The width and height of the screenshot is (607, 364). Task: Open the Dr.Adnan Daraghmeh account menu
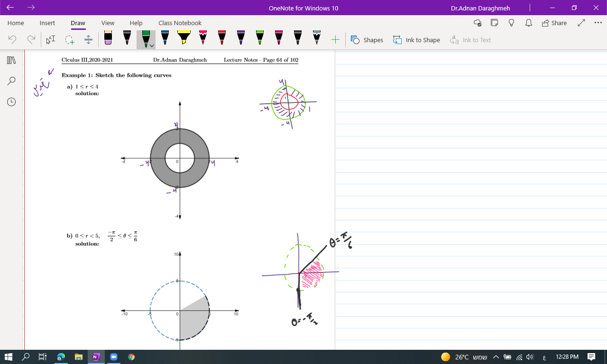(480, 8)
